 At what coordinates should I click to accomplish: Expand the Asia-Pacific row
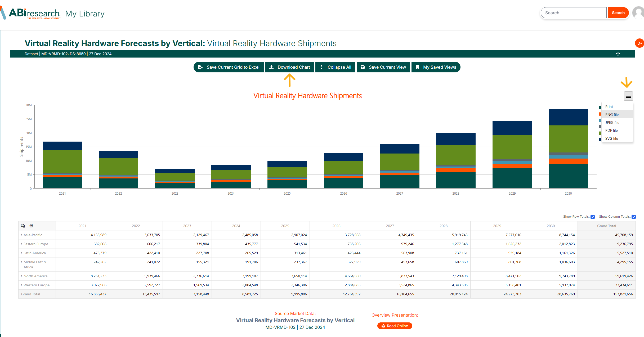(x=22, y=235)
